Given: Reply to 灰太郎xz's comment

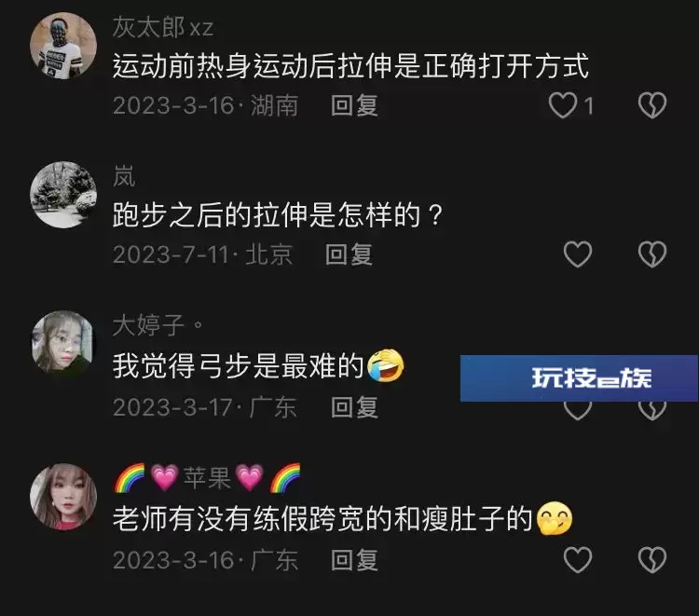Looking at the screenshot, I should point(354,105).
